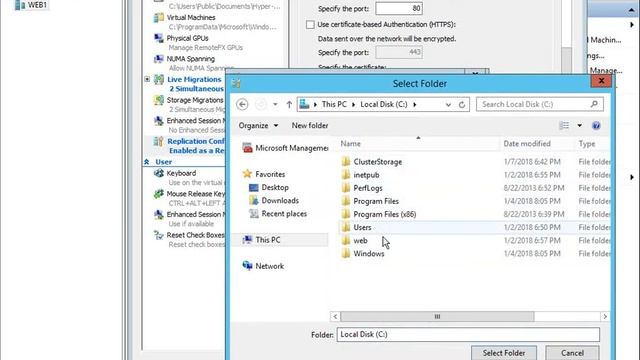The height and width of the screenshot is (360, 640).
Task: Click the inetpub folder icon
Action: click(x=346, y=175)
